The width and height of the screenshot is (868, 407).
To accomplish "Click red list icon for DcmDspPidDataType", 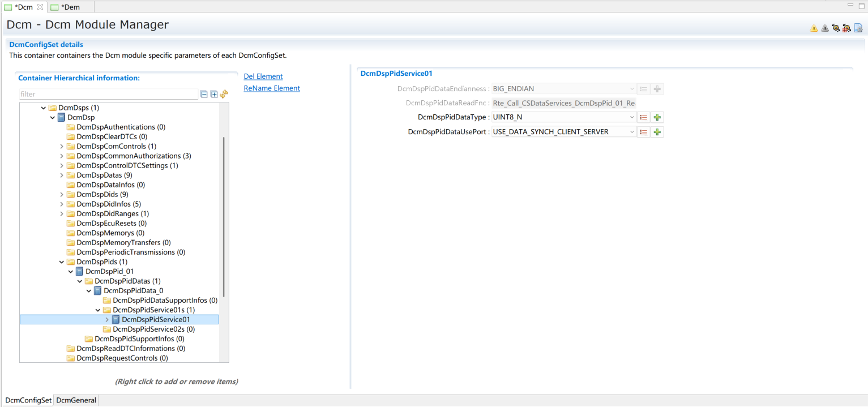I will [644, 117].
